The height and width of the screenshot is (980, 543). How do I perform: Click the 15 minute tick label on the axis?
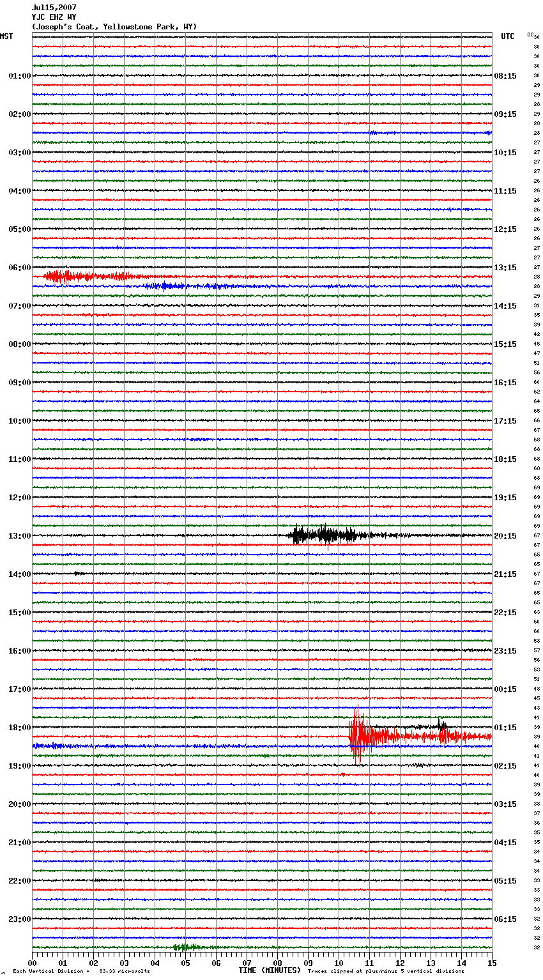pos(492,963)
